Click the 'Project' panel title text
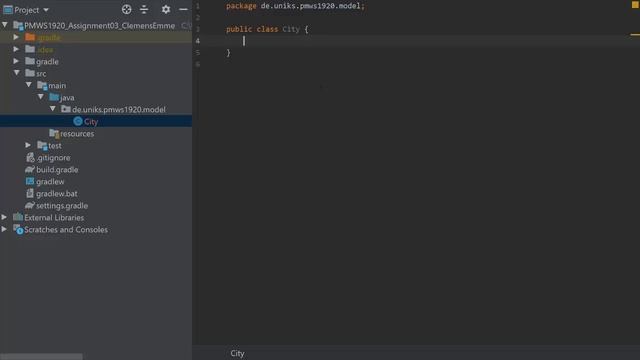The image size is (640, 360). click(x=27, y=10)
